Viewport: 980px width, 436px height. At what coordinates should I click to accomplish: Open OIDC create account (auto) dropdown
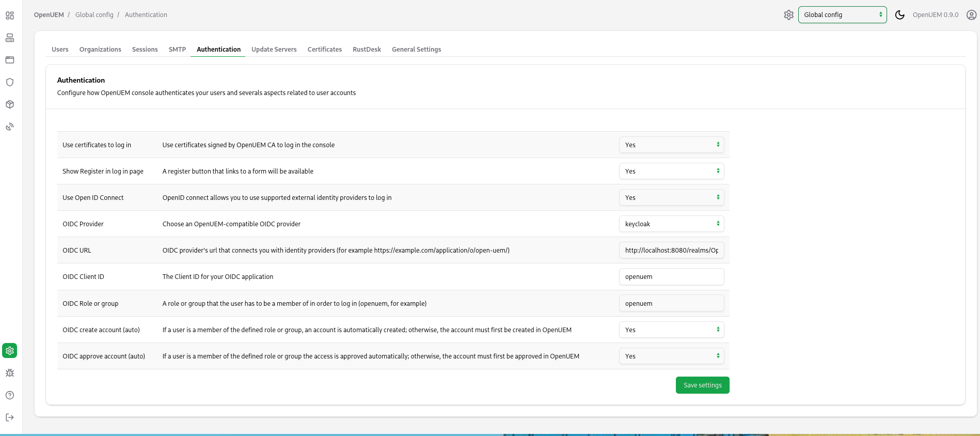[x=671, y=330]
